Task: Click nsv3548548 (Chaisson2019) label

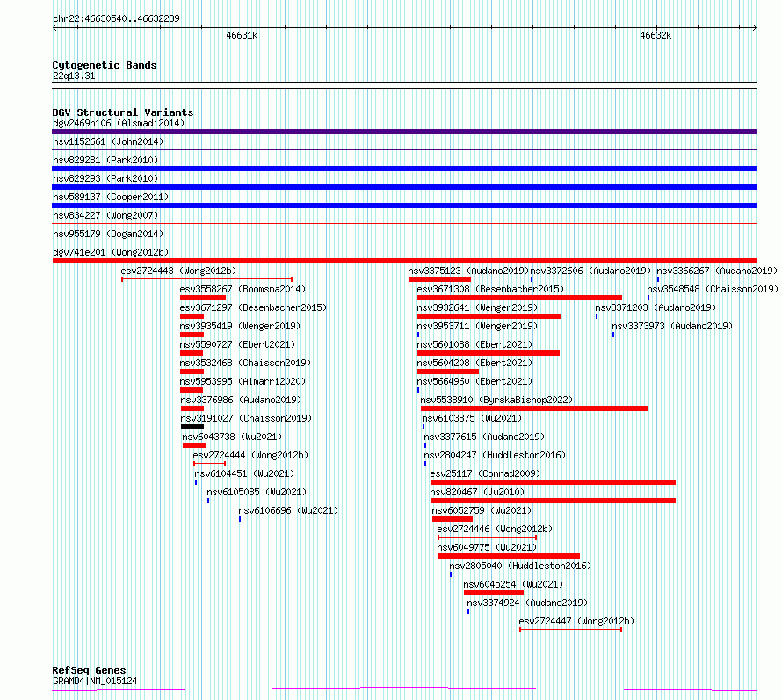Action: point(713,289)
